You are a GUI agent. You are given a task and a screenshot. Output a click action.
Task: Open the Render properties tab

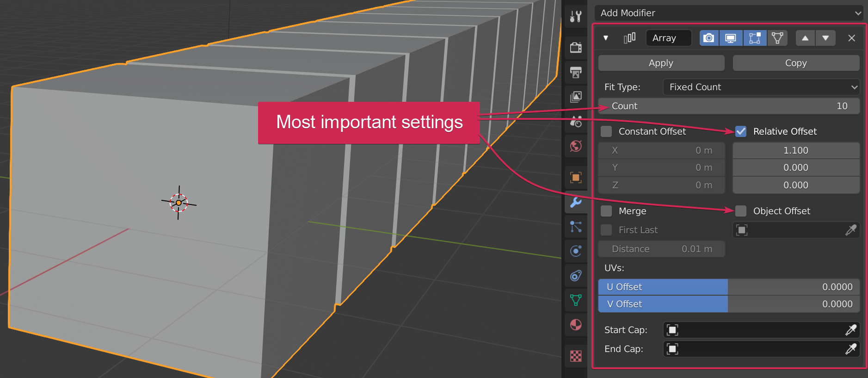tap(576, 47)
